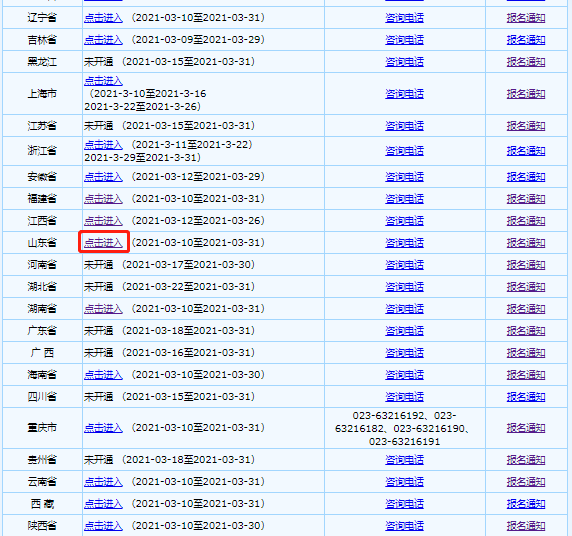Image resolution: width=572 pixels, height=536 pixels.
Task: Open 报名通知 for 四川省
Action: 526,397
